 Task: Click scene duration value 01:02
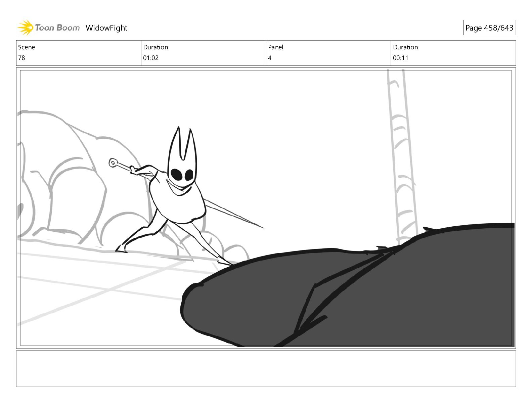tap(151, 58)
